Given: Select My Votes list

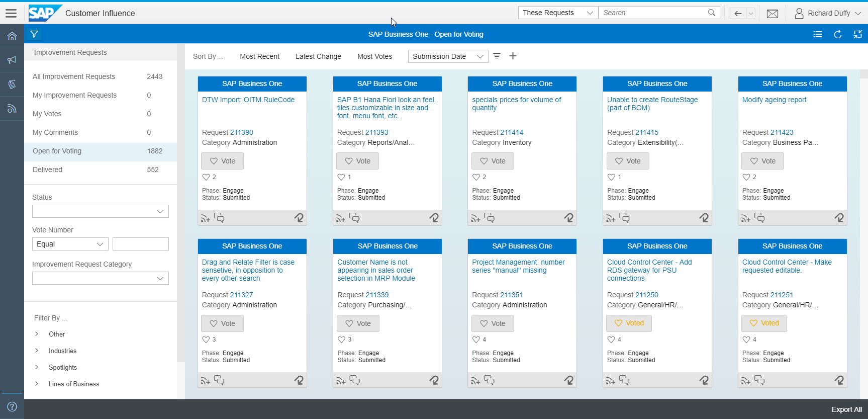Looking at the screenshot, I should pos(101,114).
